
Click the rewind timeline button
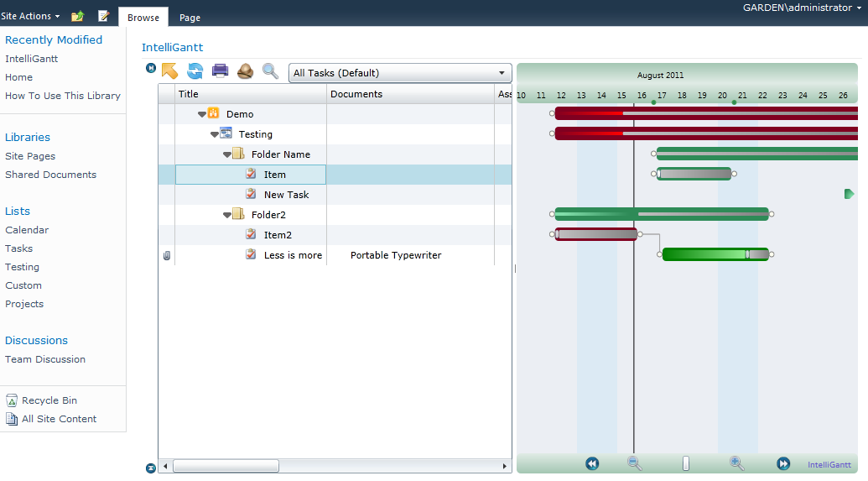click(x=592, y=463)
